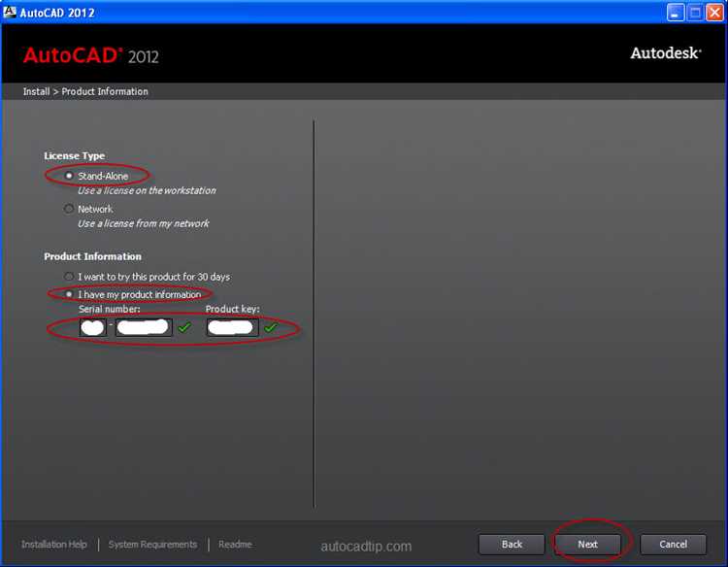Select the Stand-Alone license radio button
The height and width of the screenshot is (567, 728).
(69, 176)
